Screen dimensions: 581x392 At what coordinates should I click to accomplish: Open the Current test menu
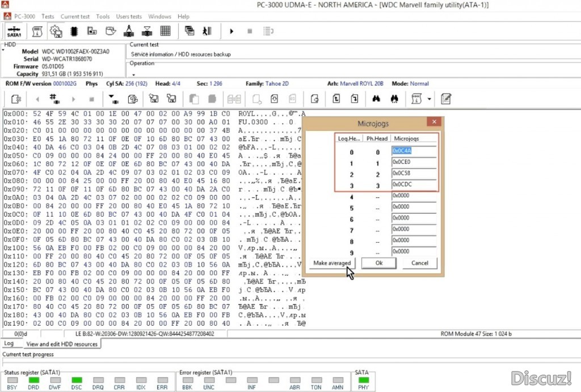(75, 16)
